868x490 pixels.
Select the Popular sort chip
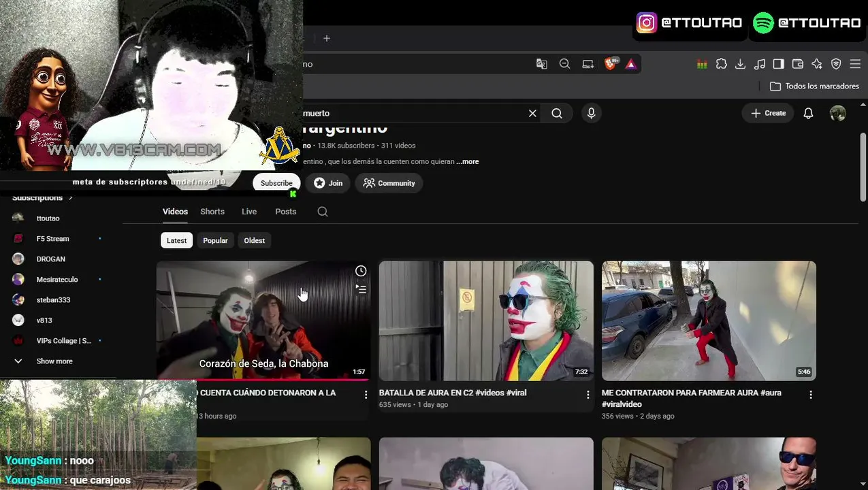pyautogui.click(x=215, y=240)
